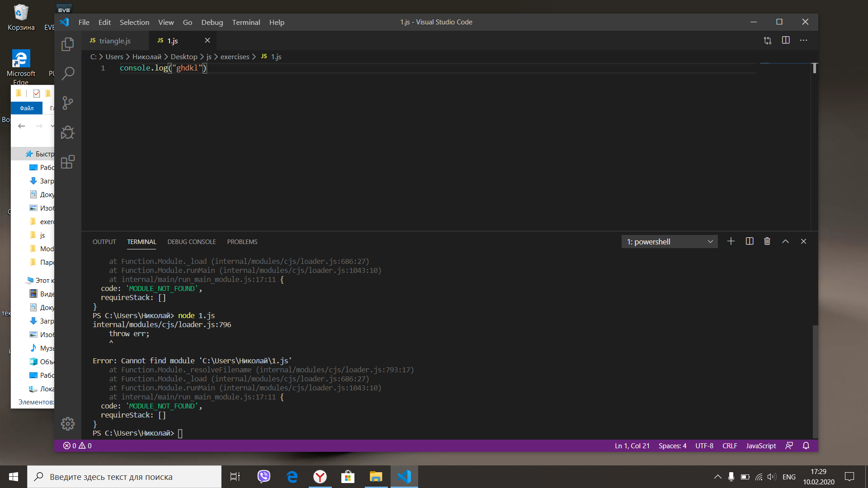The width and height of the screenshot is (868, 488).
Task: Click the Open Changes compare icon
Action: click(768, 40)
